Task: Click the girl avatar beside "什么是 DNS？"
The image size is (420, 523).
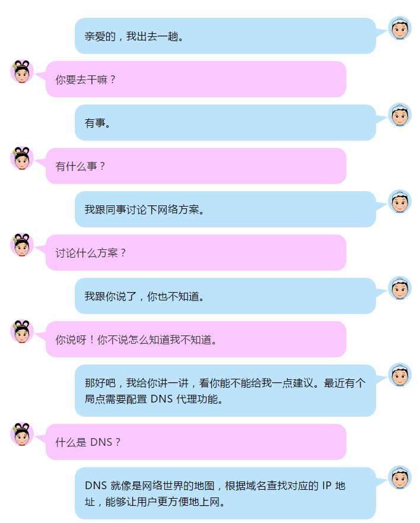Action: pyautogui.click(x=22, y=435)
